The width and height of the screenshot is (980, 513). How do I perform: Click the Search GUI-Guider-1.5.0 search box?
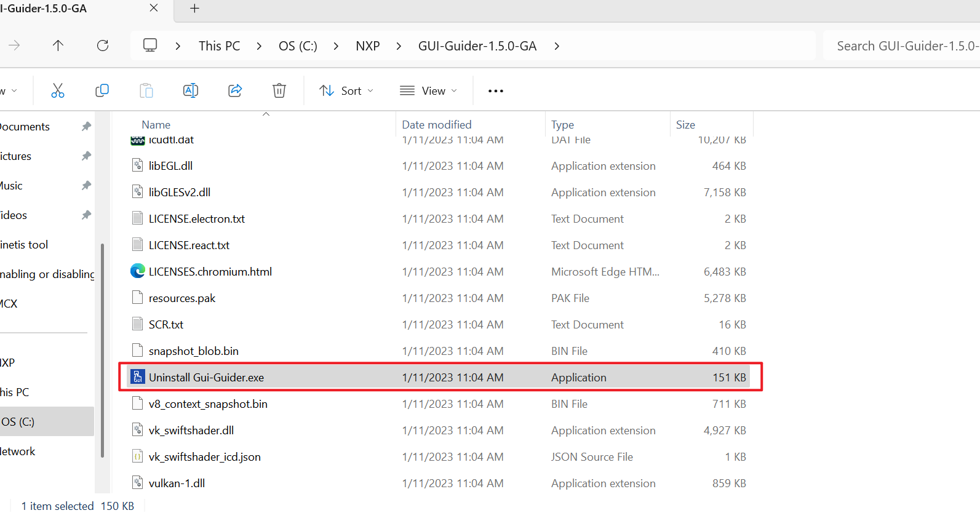coord(901,46)
